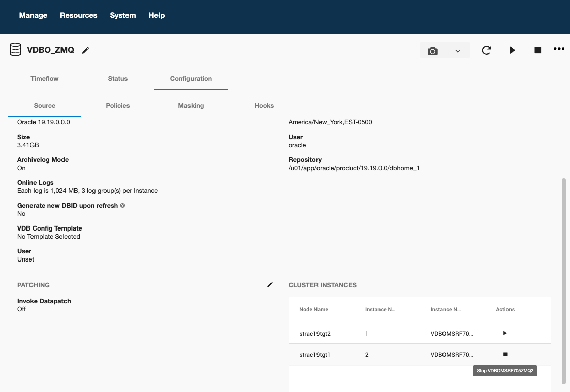Start the VDBO_ZMQ database with play icon
The image size is (570, 392).
point(512,50)
